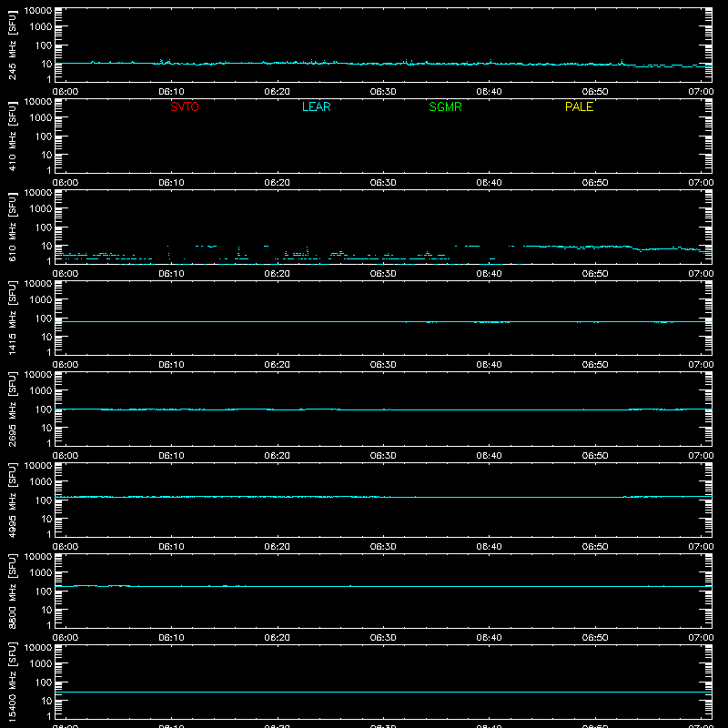
Task: Click the 1000 y-tick of 410 MHz plot
Action: tap(41, 118)
